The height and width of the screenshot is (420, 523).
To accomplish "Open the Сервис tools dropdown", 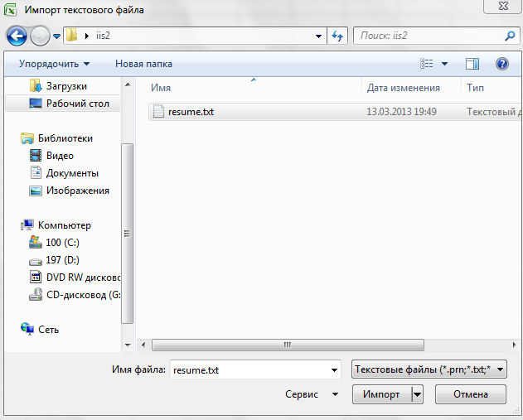I will tap(312, 394).
